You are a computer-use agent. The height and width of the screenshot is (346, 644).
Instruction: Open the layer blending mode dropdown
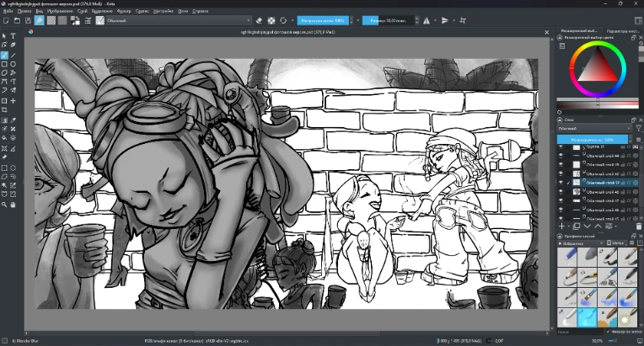593,129
